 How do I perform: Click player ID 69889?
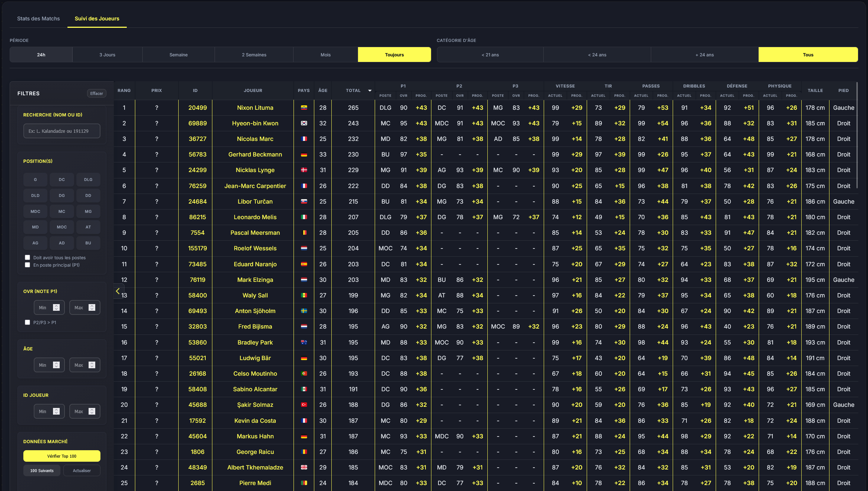[x=198, y=123]
